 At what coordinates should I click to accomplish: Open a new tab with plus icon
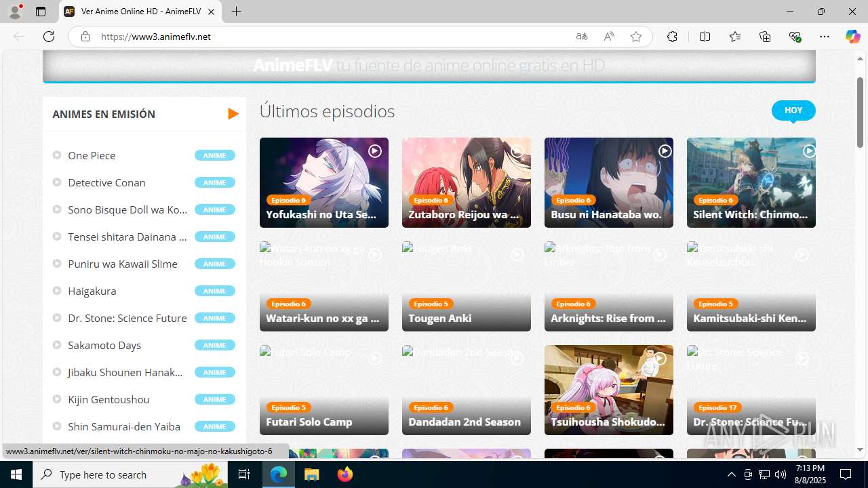(x=236, y=12)
